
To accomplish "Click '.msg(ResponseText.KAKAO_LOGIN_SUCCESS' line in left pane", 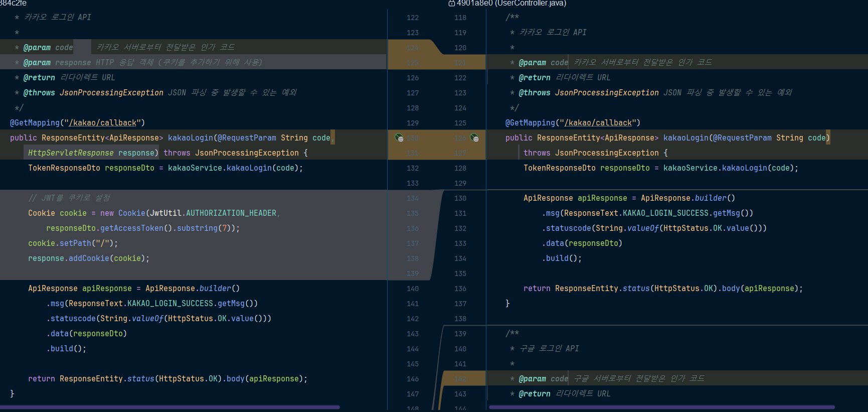I will click(x=152, y=304).
